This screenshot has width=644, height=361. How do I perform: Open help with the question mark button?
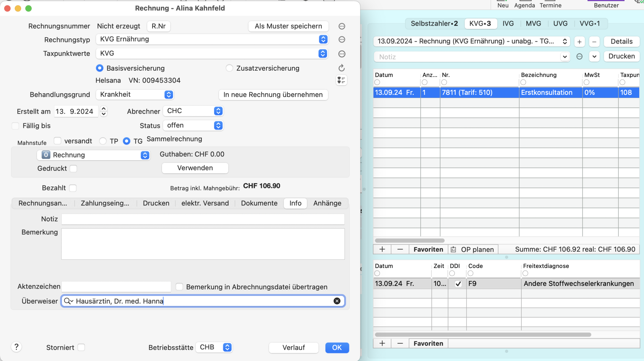click(x=16, y=347)
